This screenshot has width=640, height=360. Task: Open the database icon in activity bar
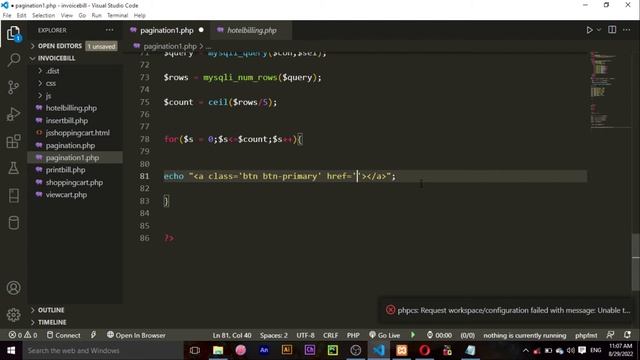pyautogui.click(x=13, y=223)
